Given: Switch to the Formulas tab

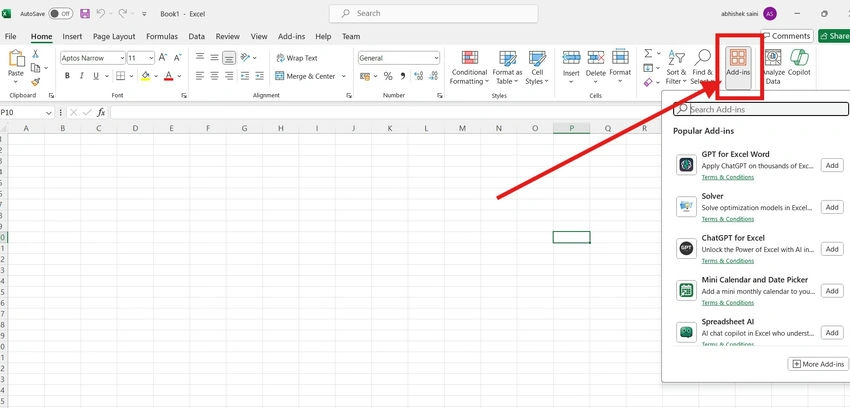Looking at the screenshot, I should click(x=162, y=36).
